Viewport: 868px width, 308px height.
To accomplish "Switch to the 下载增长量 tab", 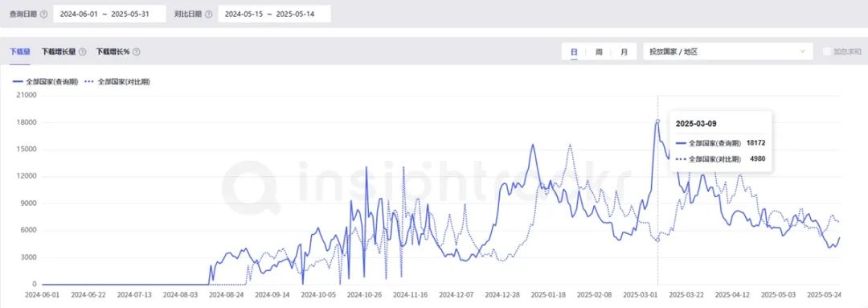I will tap(58, 51).
